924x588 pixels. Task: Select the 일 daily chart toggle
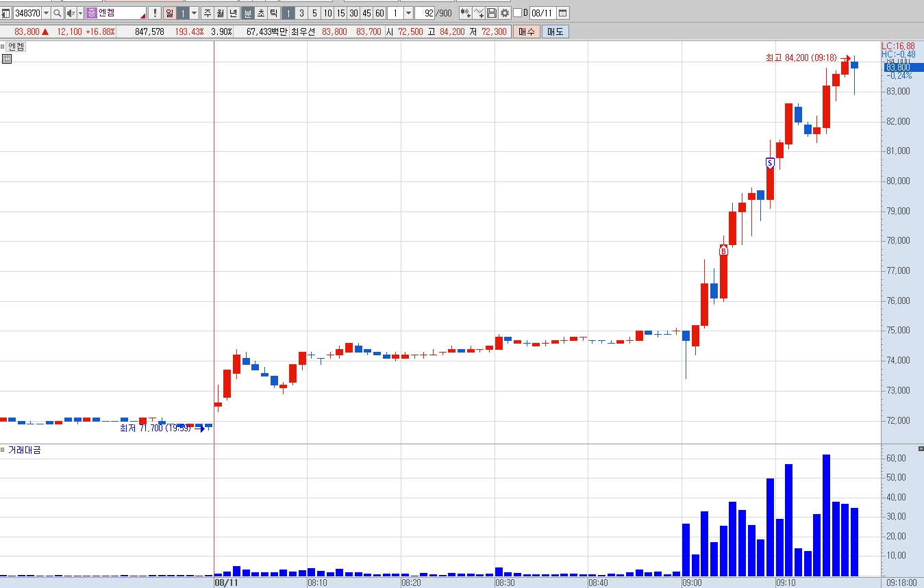click(x=170, y=13)
